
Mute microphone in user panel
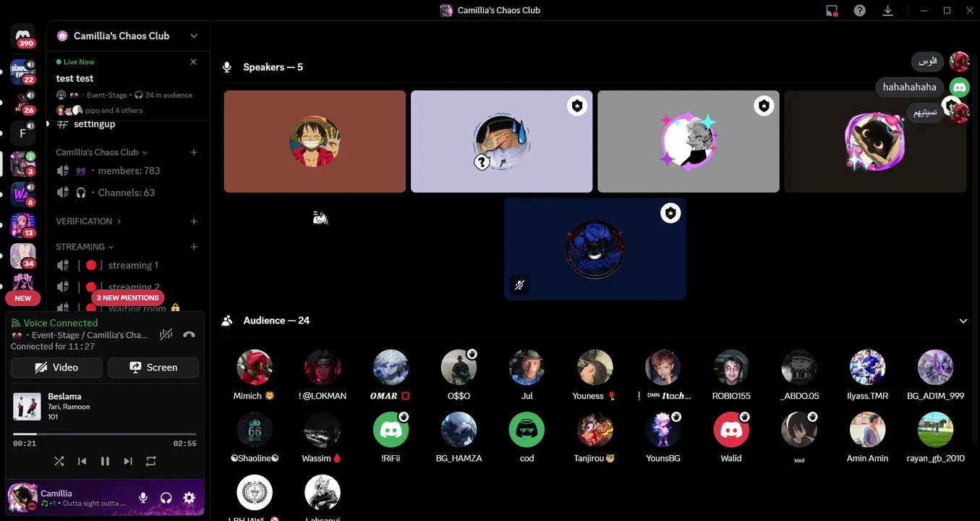[x=143, y=498]
